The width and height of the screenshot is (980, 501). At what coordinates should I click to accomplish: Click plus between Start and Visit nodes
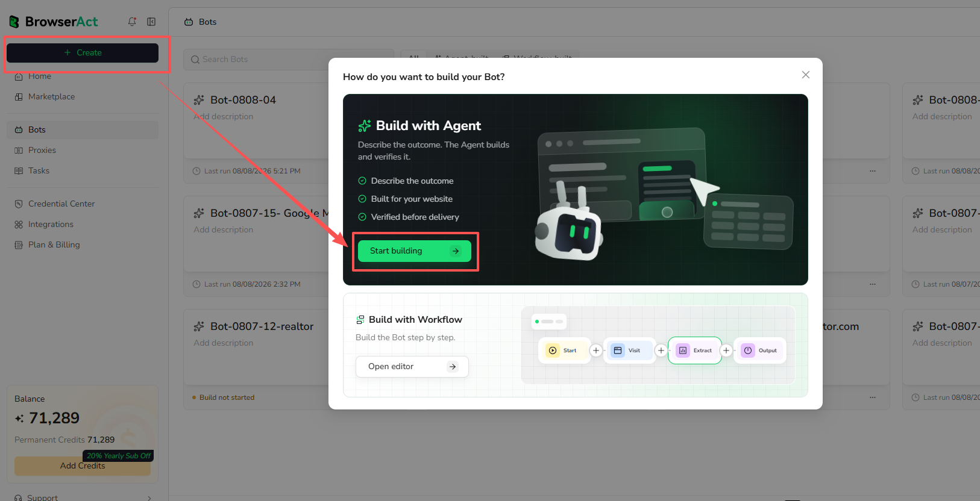tap(596, 350)
